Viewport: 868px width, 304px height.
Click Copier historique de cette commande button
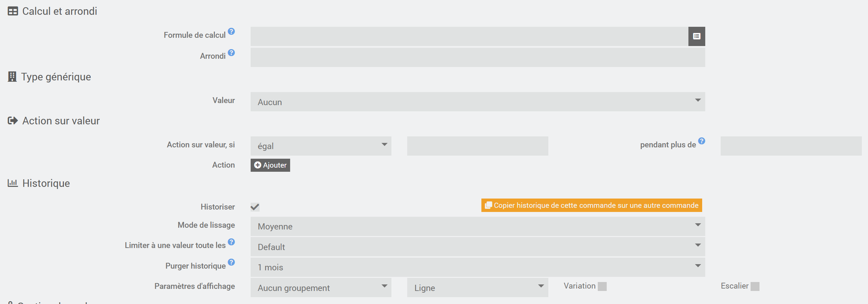(591, 205)
